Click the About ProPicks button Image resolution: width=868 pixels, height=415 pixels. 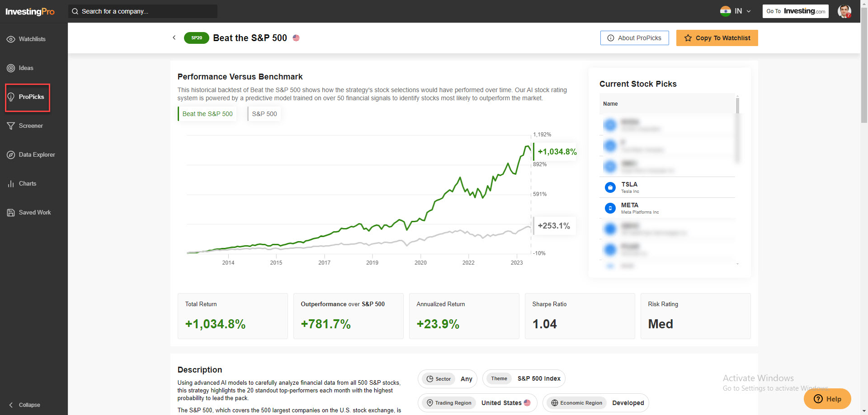pos(635,38)
